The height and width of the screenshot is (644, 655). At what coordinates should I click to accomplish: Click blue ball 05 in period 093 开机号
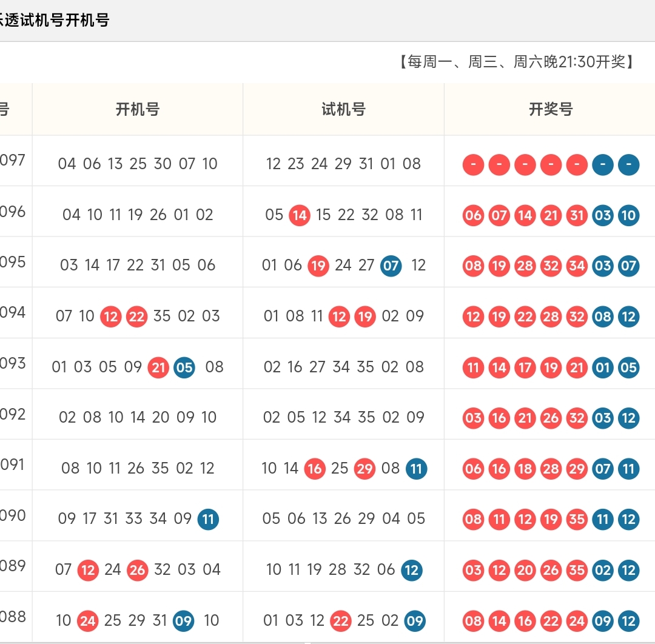[x=184, y=367]
